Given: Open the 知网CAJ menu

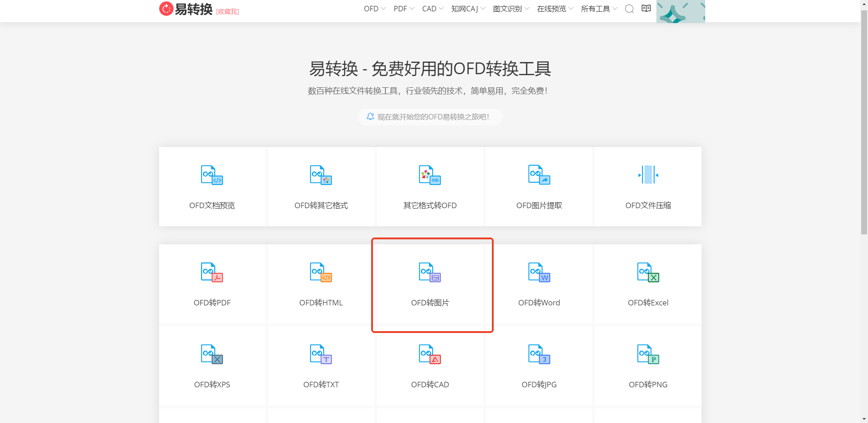Looking at the screenshot, I should (x=467, y=8).
